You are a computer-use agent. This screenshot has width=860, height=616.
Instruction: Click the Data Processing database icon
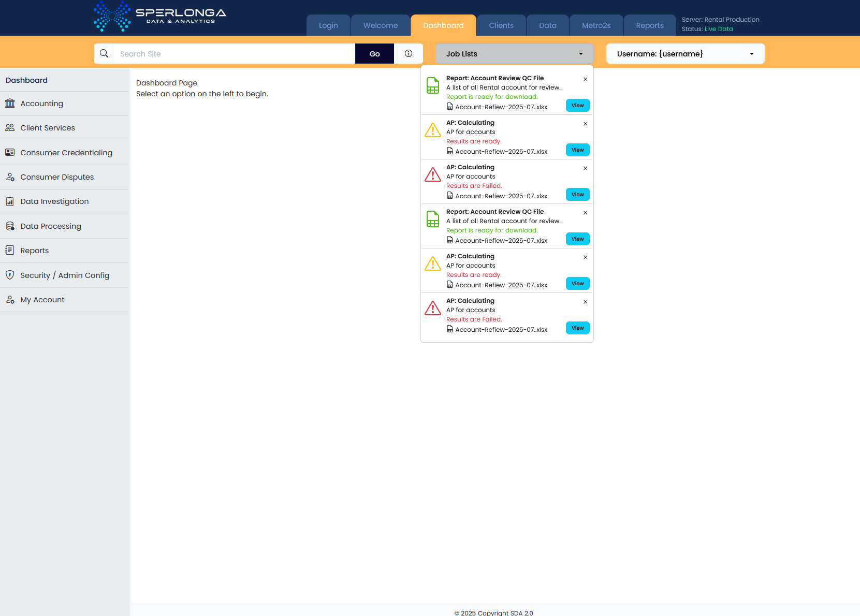click(10, 226)
